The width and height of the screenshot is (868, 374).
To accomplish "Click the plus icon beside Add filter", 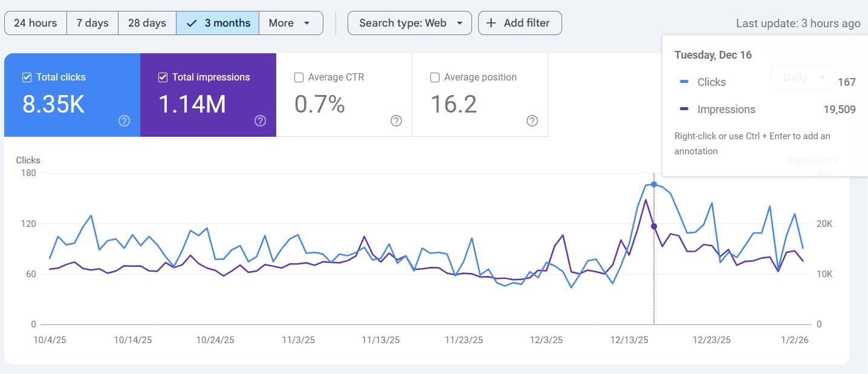I will point(490,22).
